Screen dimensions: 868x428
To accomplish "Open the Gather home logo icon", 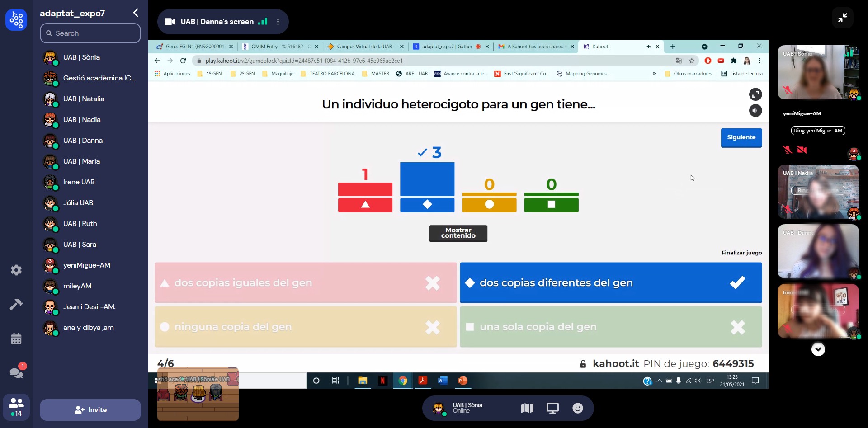I will (16, 20).
